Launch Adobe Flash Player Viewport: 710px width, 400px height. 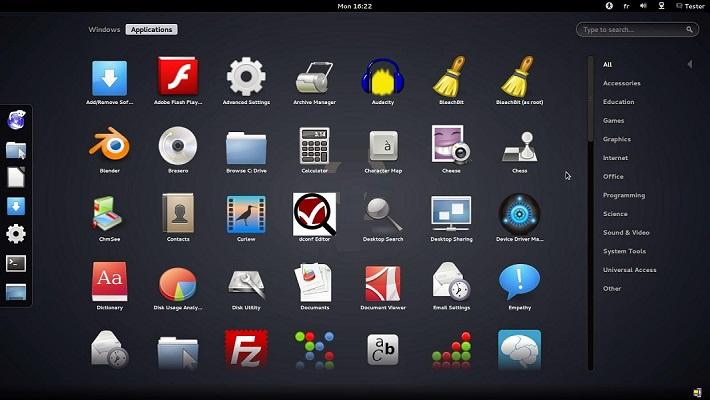point(178,77)
